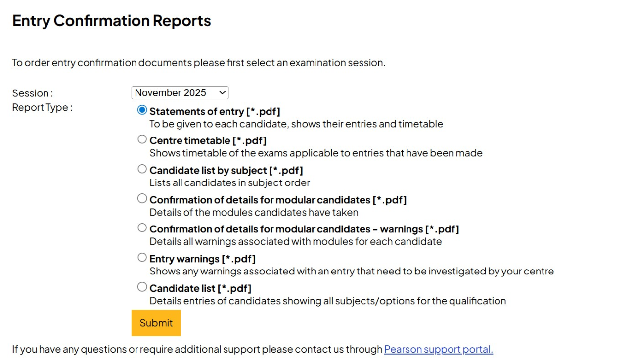Open the Pearson support portal link
Viewport: 633px width, 364px height.
pyautogui.click(x=439, y=349)
